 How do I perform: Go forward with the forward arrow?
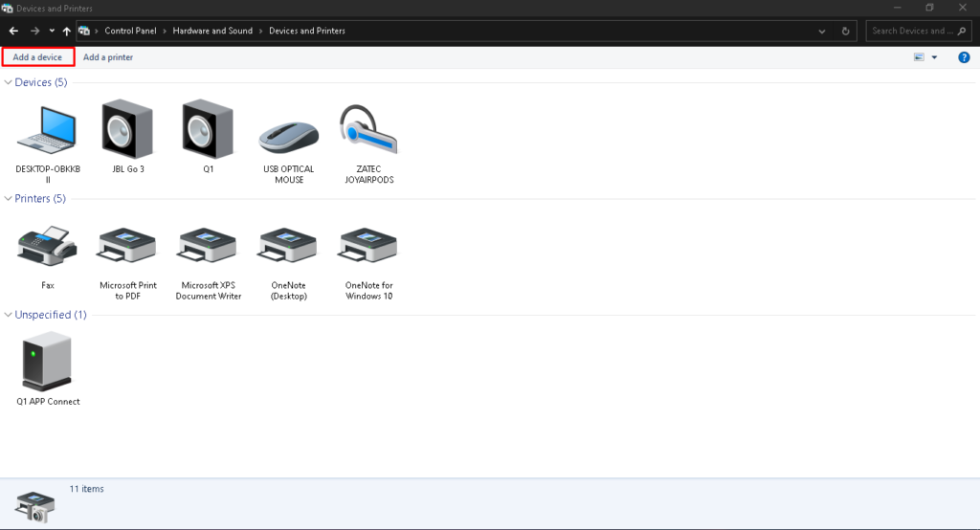pyautogui.click(x=35, y=31)
